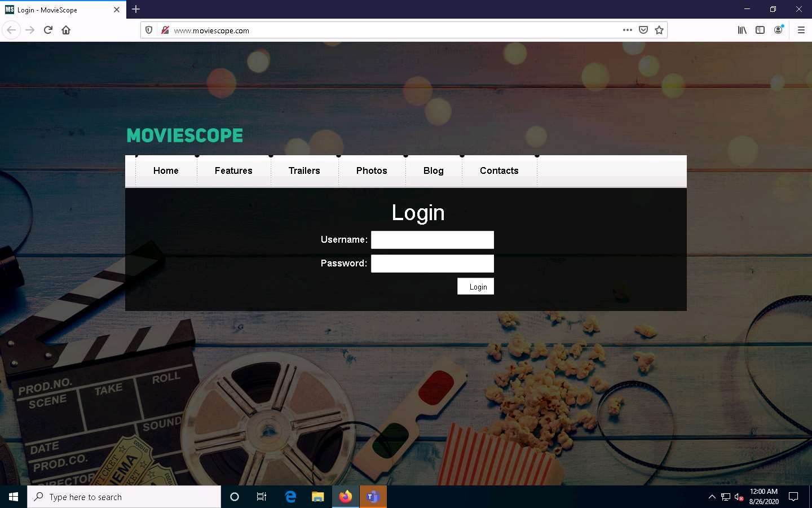Close the Login - MovieScope tab

coord(117,10)
